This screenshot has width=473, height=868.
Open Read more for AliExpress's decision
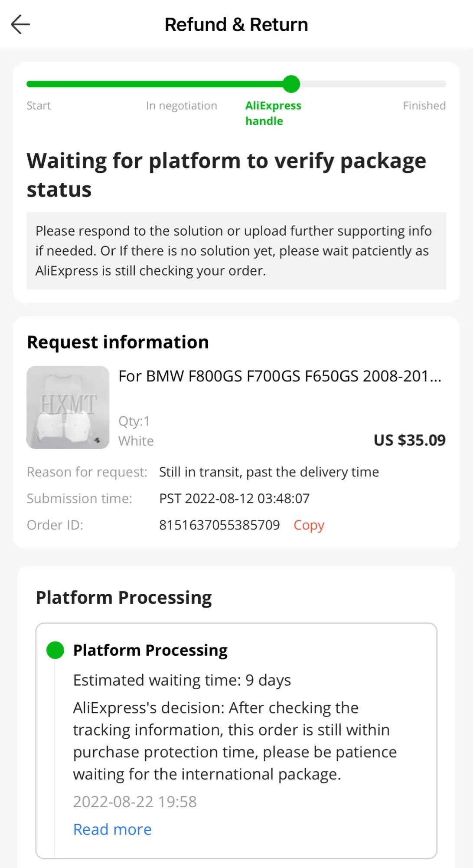112,829
